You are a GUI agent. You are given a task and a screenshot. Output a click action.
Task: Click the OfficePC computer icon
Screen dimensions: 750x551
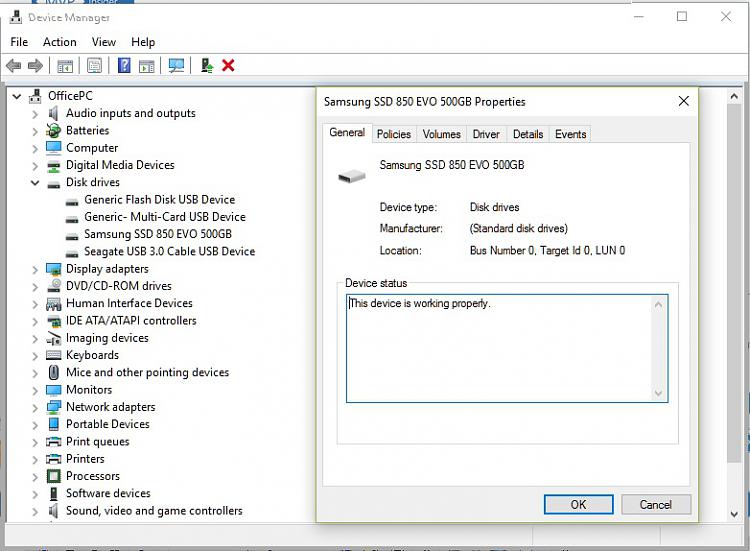[35, 96]
